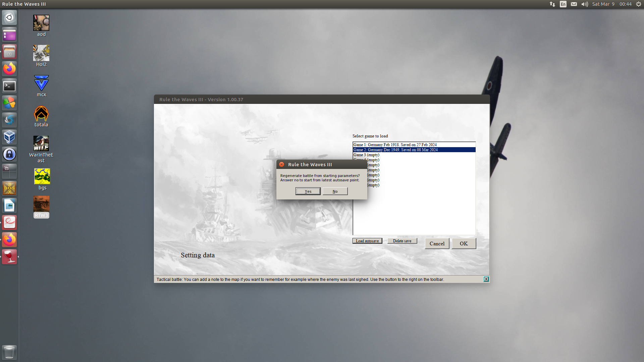
Task: Open Trash in launcher
Action: 9,352
